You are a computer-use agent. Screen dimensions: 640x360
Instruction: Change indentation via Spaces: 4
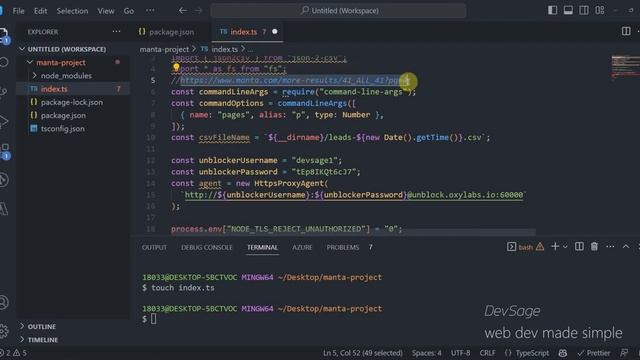(x=427, y=353)
